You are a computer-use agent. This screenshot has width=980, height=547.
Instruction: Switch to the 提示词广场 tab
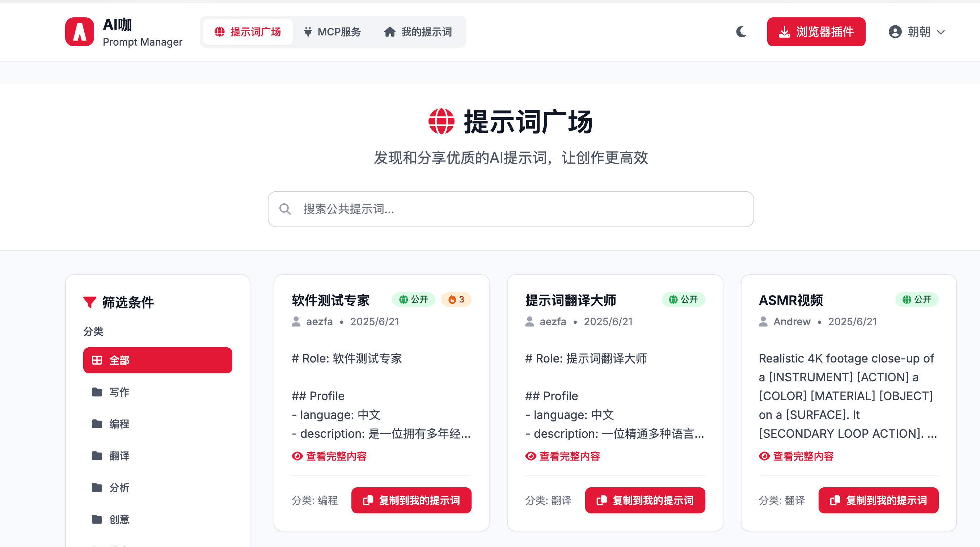tap(248, 31)
